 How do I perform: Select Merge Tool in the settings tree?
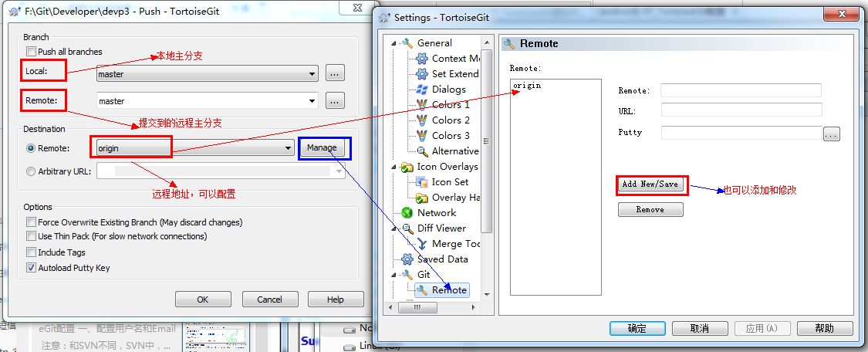tap(455, 243)
